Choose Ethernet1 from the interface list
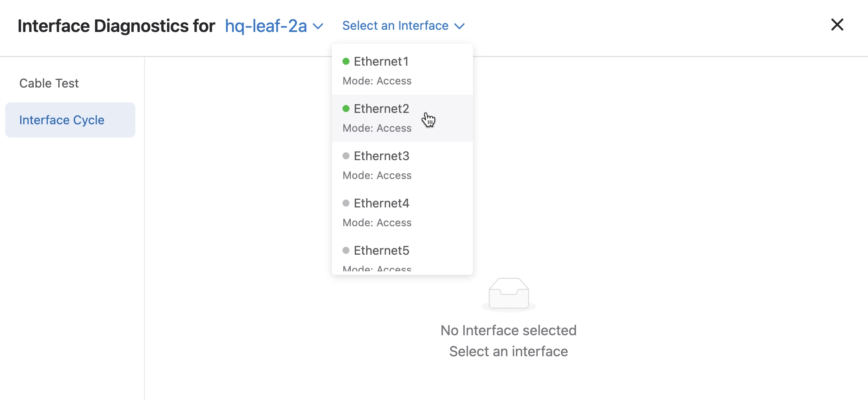The height and width of the screenshot is (400, 868). (381, 62)
